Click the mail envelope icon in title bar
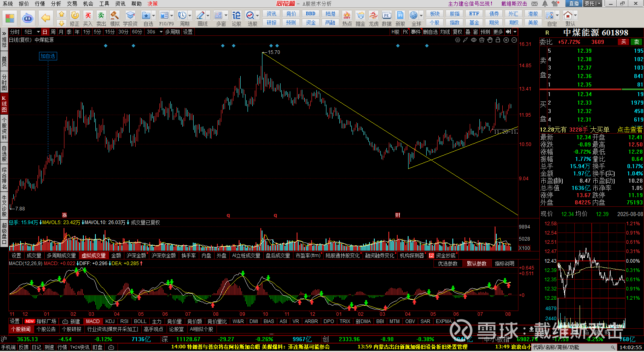644x352 pixels. [535, 4]
